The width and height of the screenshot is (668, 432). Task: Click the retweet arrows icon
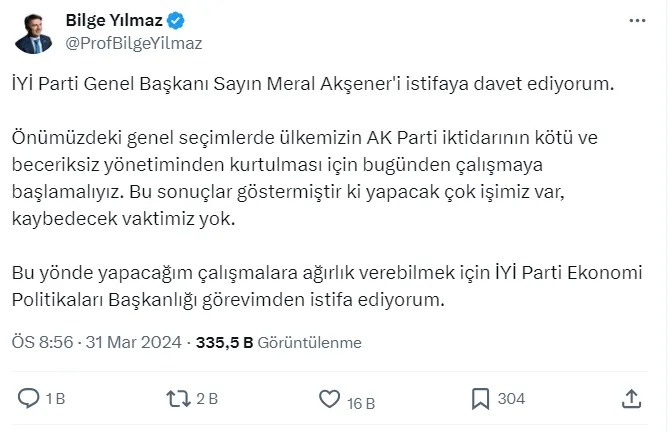tap(177, 399)
